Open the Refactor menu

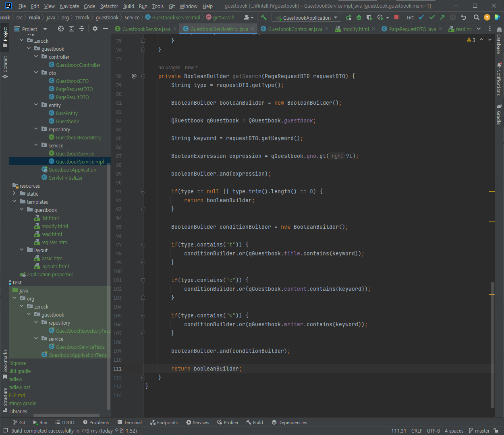(109, 6)
